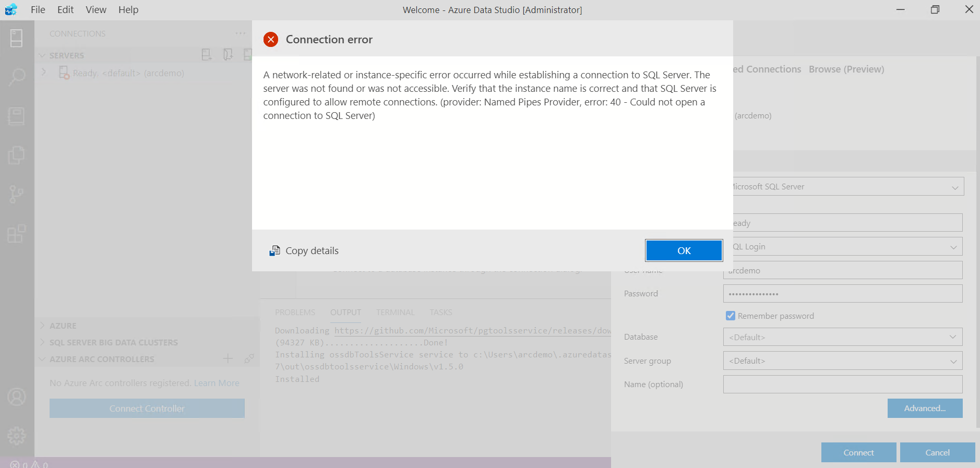Open the Search view icon
This screenshot has width=980, height=468.
[x=17, y=77]
